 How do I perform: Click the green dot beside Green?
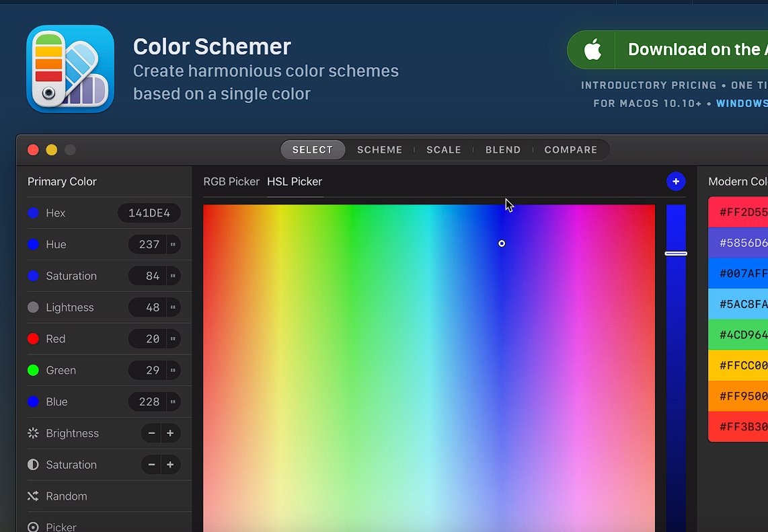(33, 370)
